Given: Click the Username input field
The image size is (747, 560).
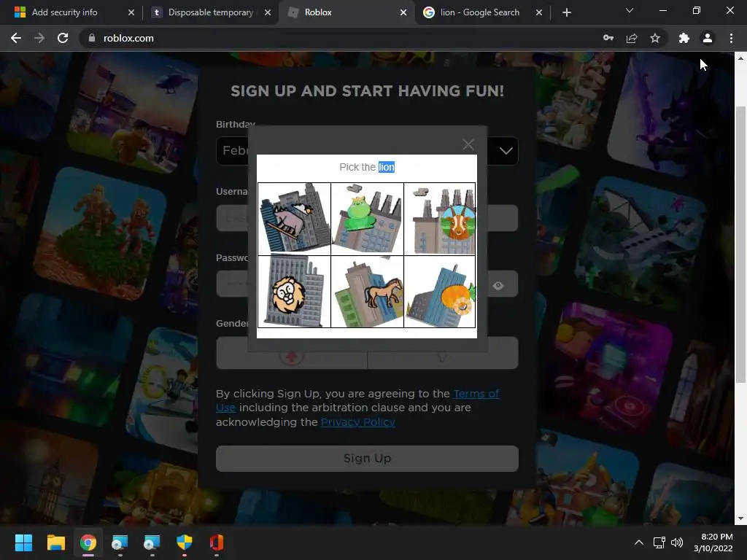Looking at the screenshot, I should pyautogui.click(x=367, y=218).
